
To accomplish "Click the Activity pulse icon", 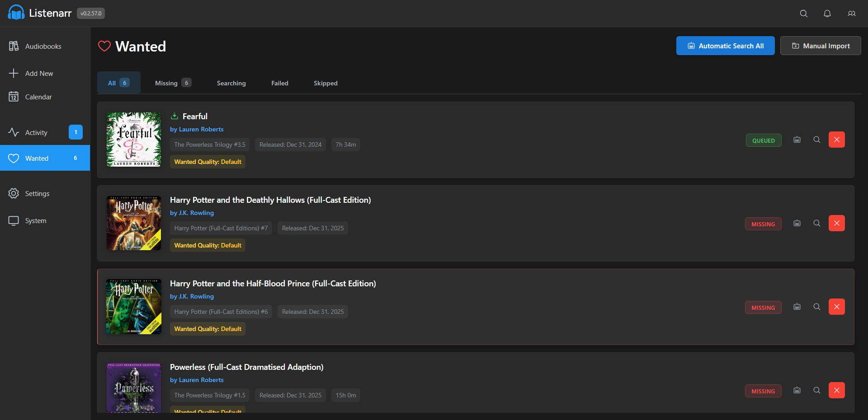I will (x=14, y=132).
